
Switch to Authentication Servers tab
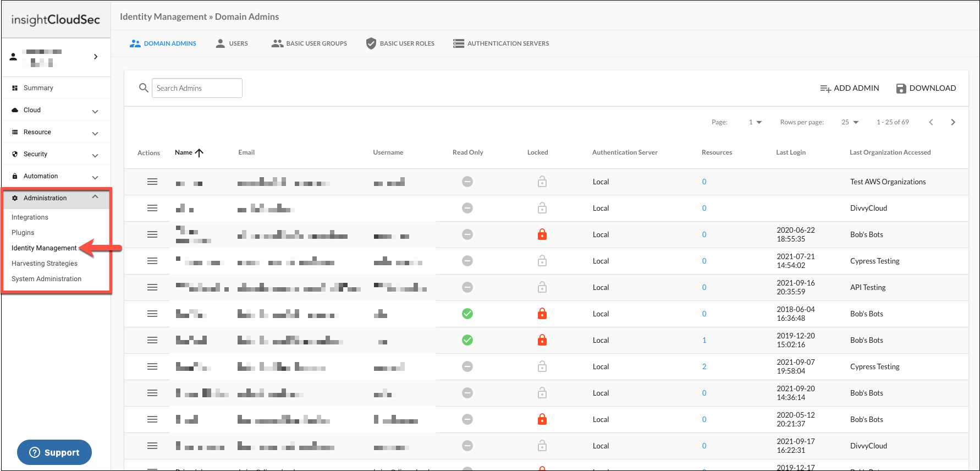(x=501, y=43)
